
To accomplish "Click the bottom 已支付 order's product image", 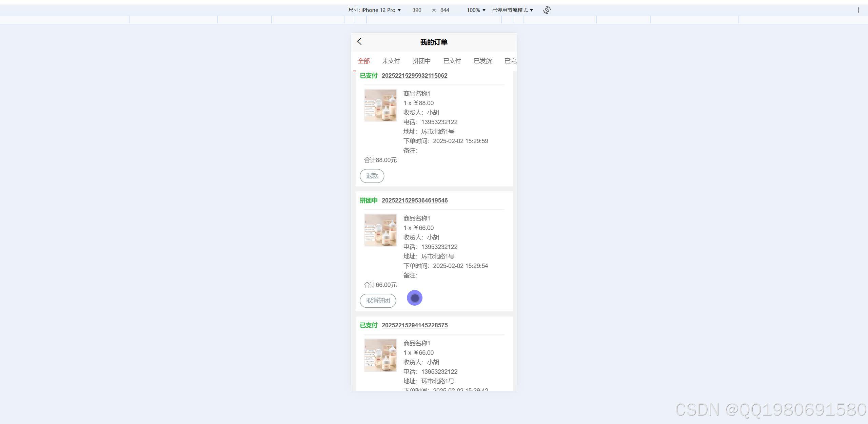I will pyautogui.click(x=380, y=355).
